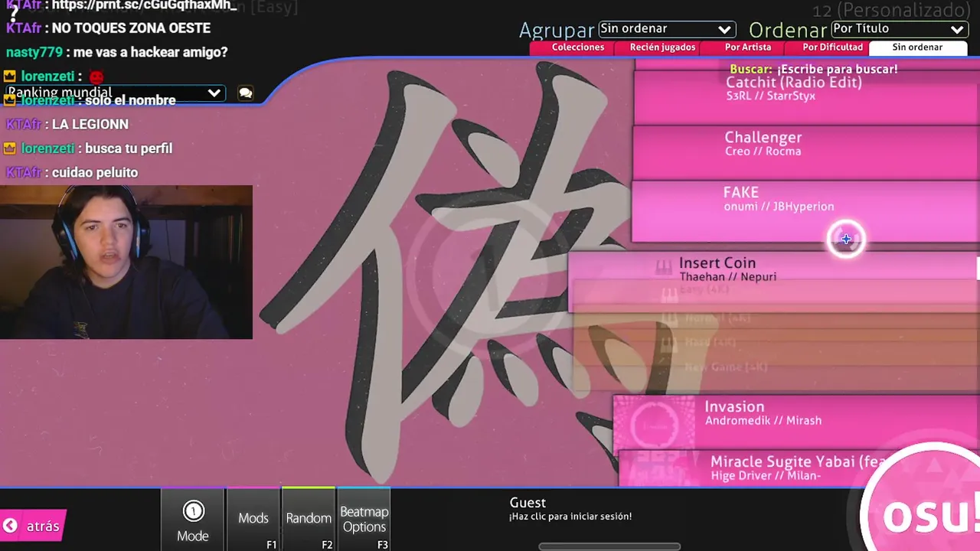Click crown badge beside 'busca tu perfil' message
980x551 pixels.
coord(10,148)
